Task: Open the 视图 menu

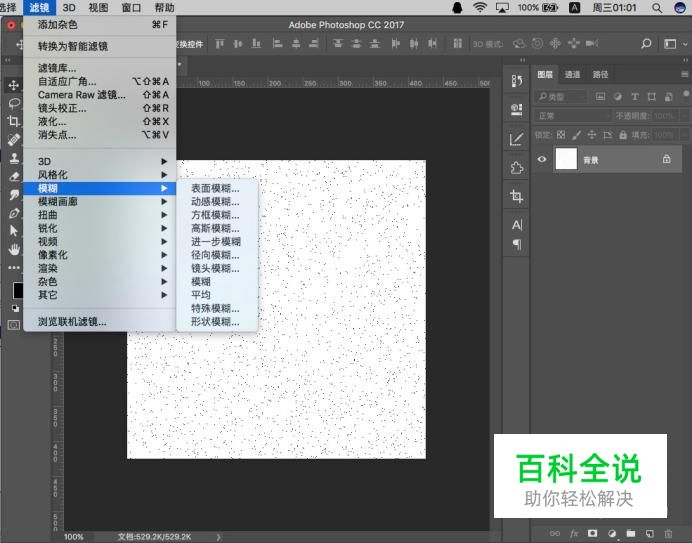Action: pos(98,8)
